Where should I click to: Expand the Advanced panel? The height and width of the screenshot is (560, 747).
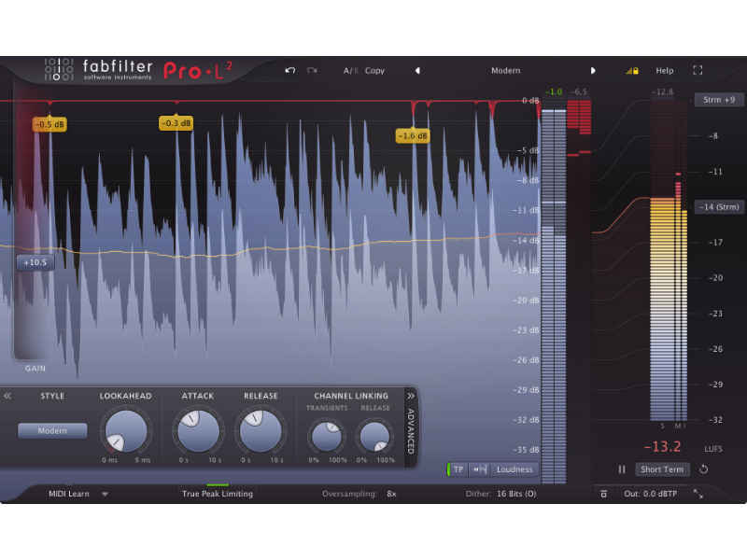pyautogui.click(x=411, y=425)
